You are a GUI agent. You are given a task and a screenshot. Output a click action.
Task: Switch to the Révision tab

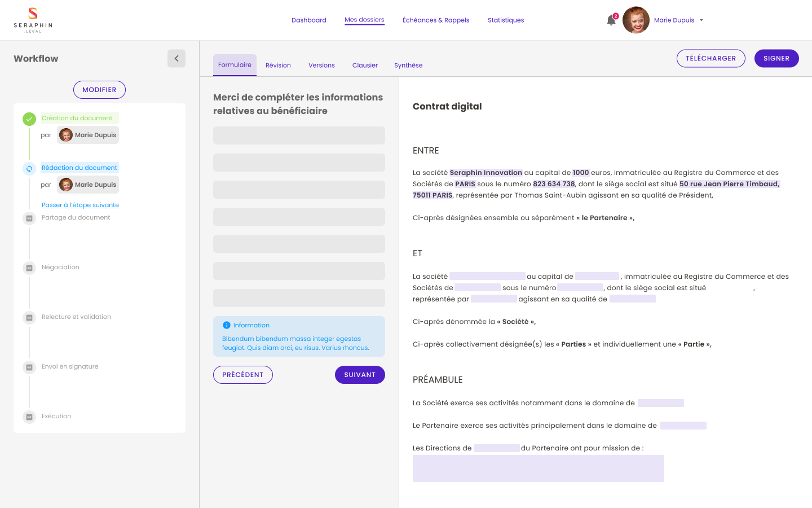(x=278, y=65)
